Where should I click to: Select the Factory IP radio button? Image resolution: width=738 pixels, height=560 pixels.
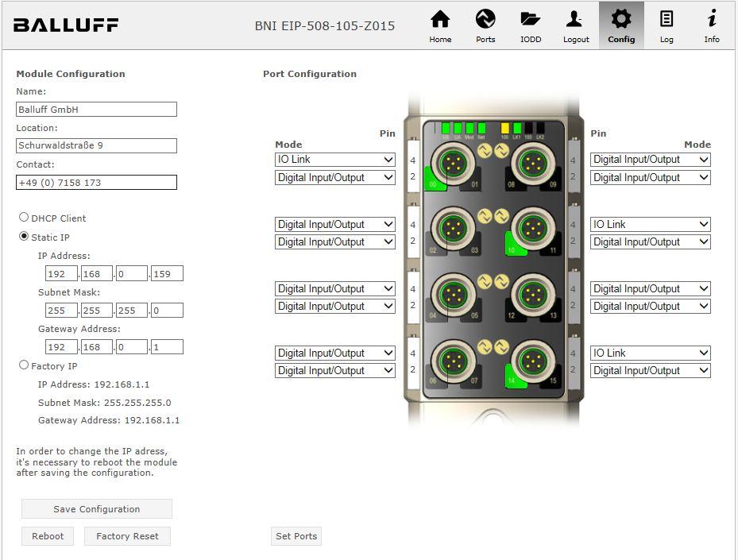[24, 365]
